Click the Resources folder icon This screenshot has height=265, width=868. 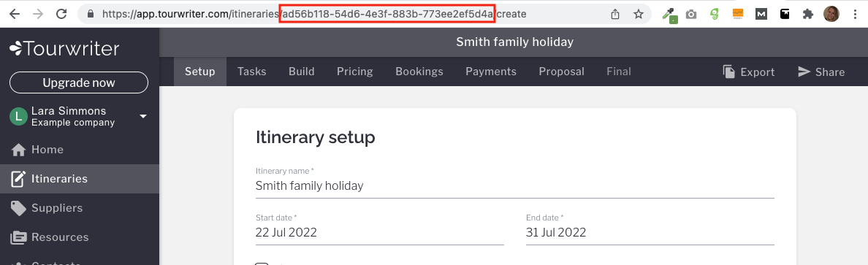(19, 237)
